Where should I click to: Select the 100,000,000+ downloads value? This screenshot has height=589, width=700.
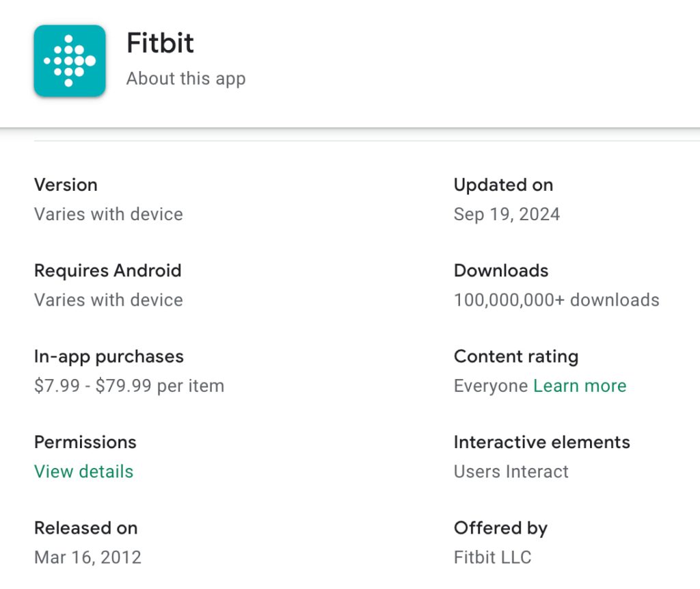[x=556, y=300]
